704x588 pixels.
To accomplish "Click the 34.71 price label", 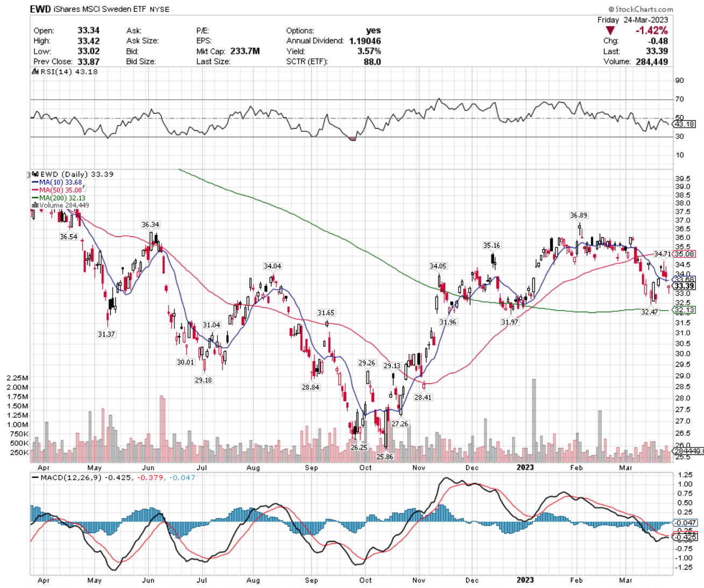I will point(663,254).
